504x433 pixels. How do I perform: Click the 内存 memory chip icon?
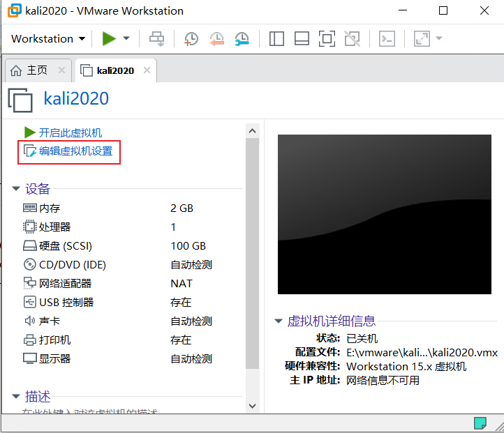30,208
